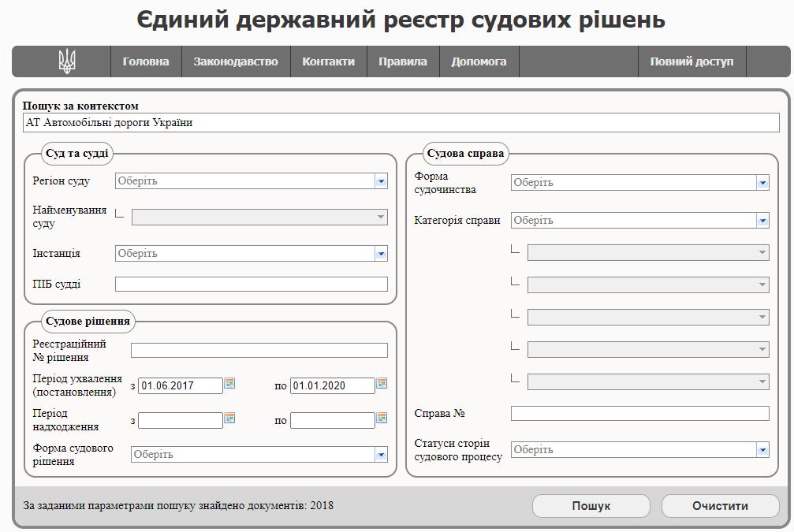
Task: Open calendar for receipt period end date
Action: point(382,419)
